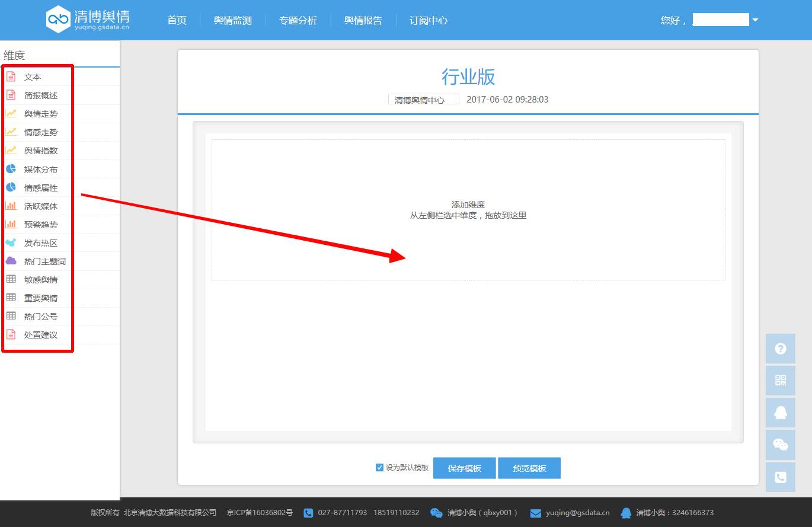812x527 pixels.
Task: Select the 舆情指数 dimension label
Action: [41, 151]
